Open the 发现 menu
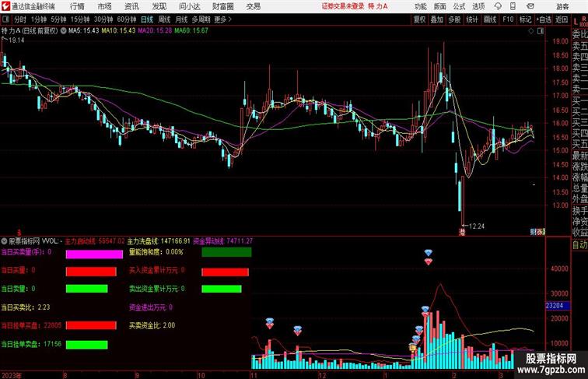Viewport: 588px width, 379px height. 159,6
